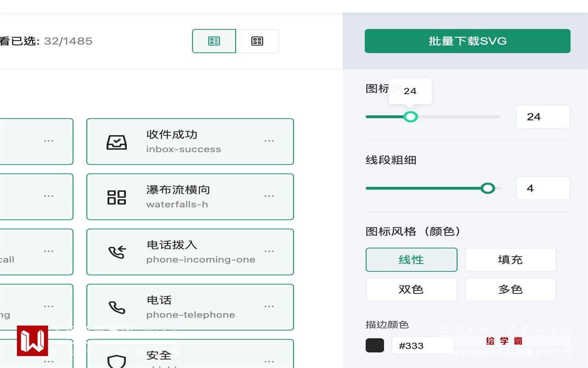
Task: Click the stroke color swatch
Action: [x=375, y=345]
